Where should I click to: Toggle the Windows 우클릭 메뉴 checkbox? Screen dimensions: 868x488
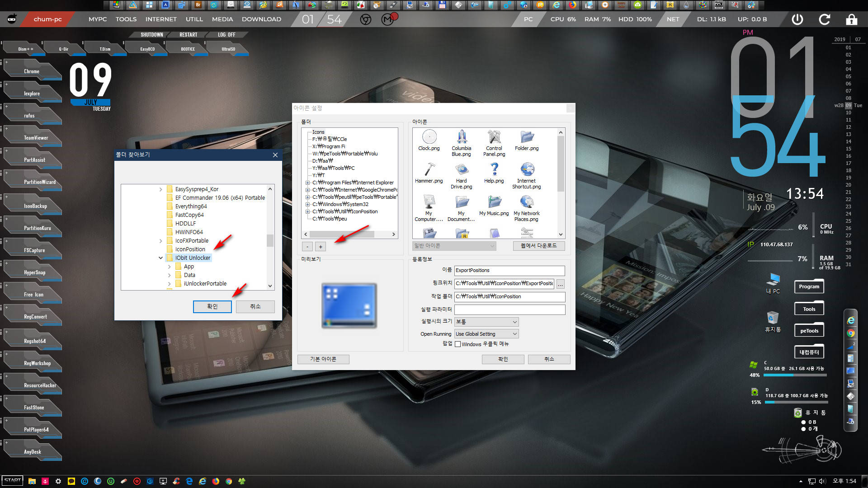458,344
